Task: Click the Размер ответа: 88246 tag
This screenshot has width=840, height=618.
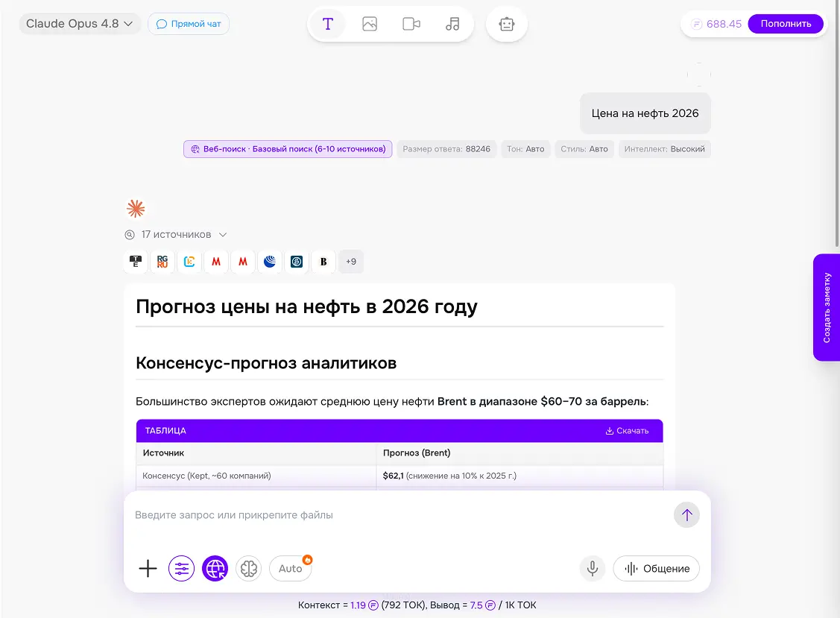Action: tap(446, 149)
